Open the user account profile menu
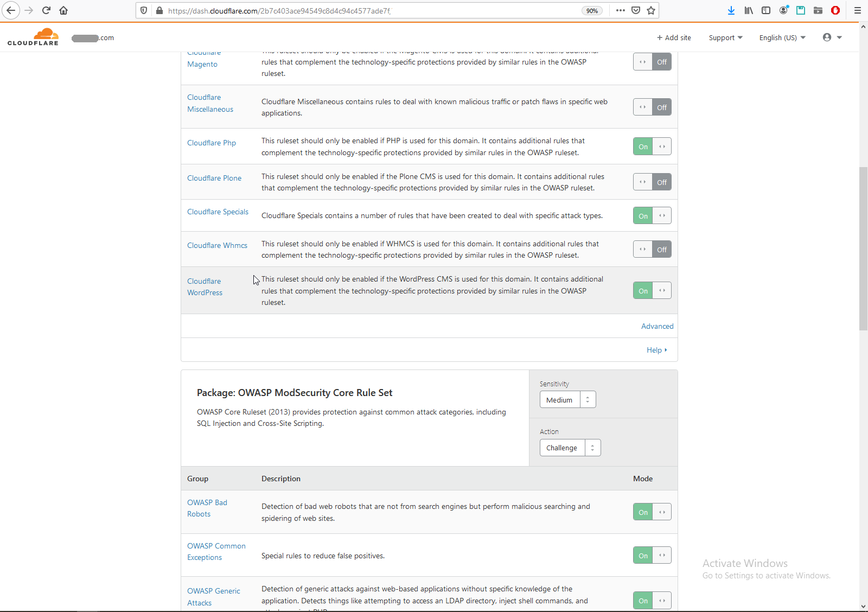 (832, 37)
